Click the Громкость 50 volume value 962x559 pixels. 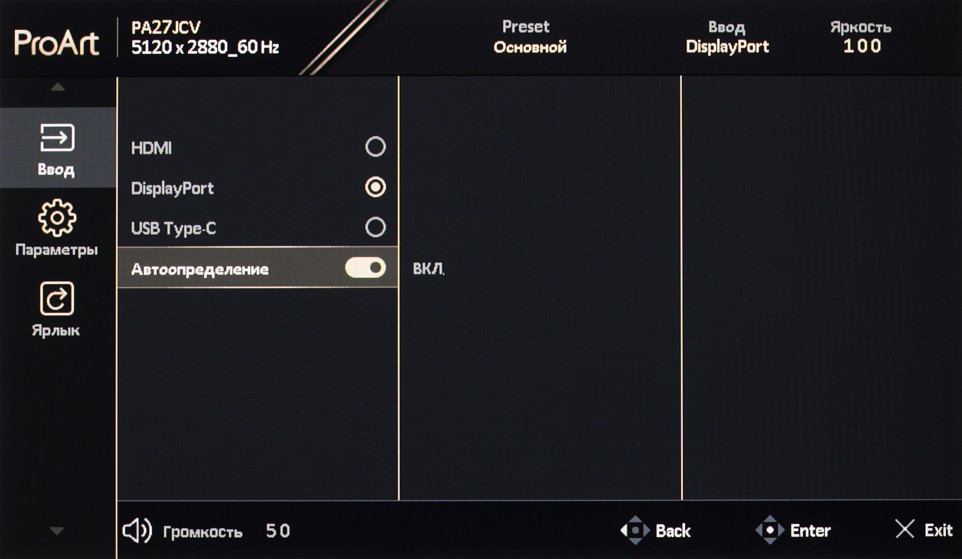(x=278, y=532)
